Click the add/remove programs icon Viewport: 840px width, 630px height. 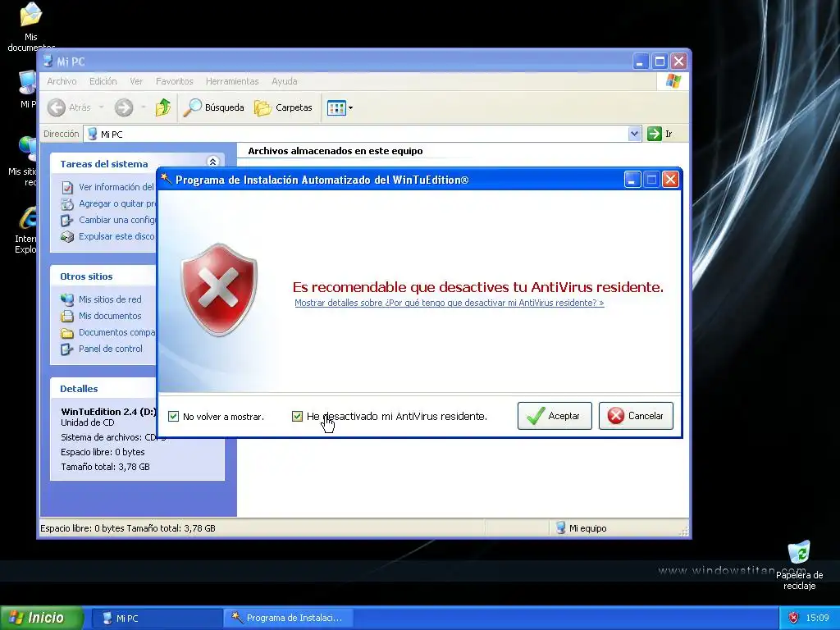67,203
